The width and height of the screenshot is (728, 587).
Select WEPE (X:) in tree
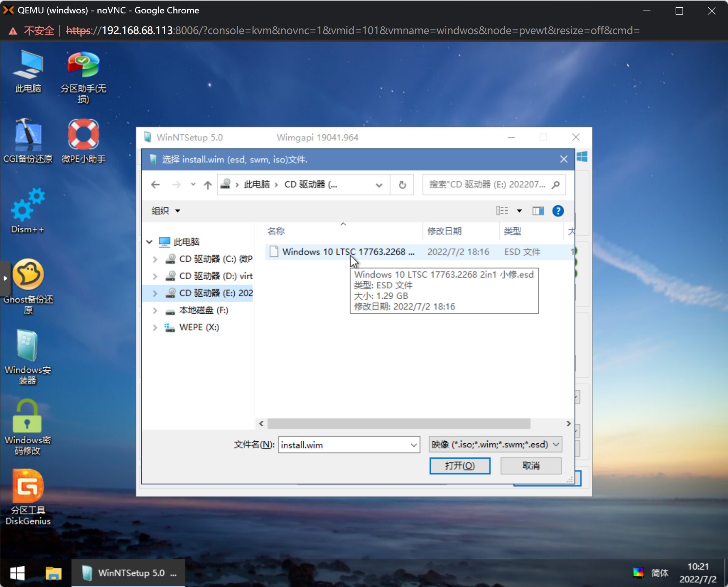click(192, 328)
